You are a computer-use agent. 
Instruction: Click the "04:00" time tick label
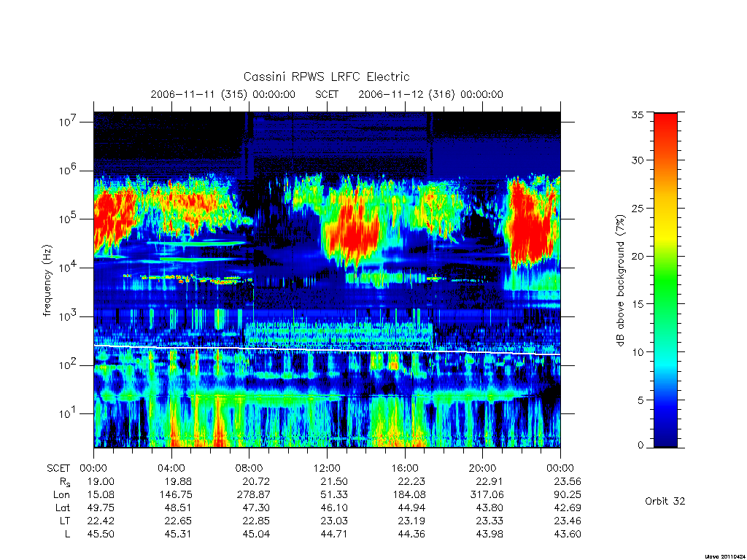click(x=171, y=469)
